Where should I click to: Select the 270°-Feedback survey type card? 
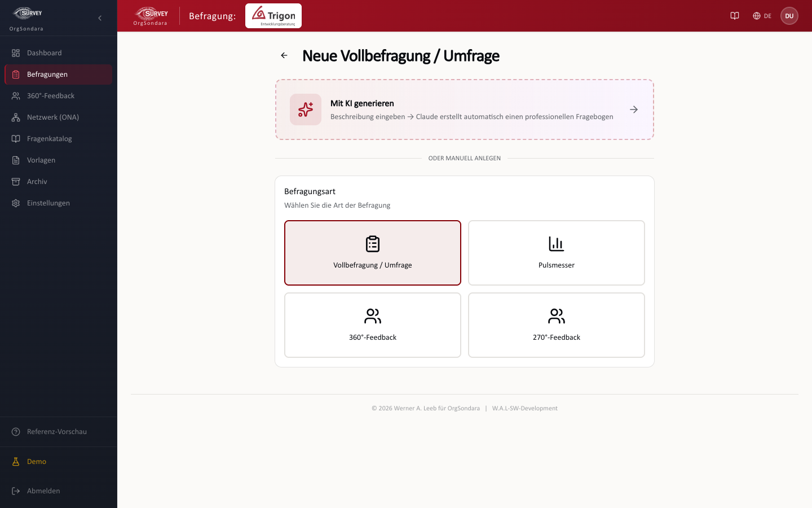[x=557, y=325]
